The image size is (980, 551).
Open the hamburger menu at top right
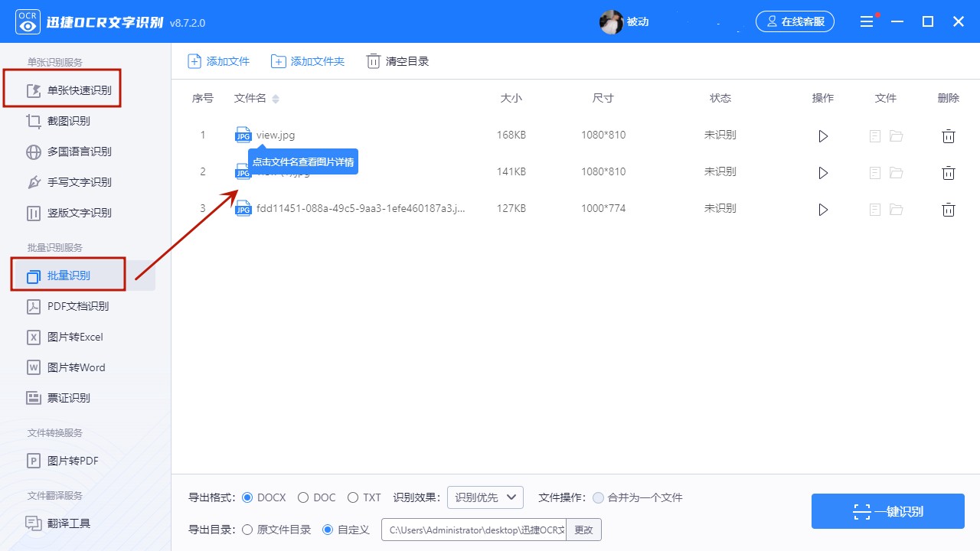point(867,21)
